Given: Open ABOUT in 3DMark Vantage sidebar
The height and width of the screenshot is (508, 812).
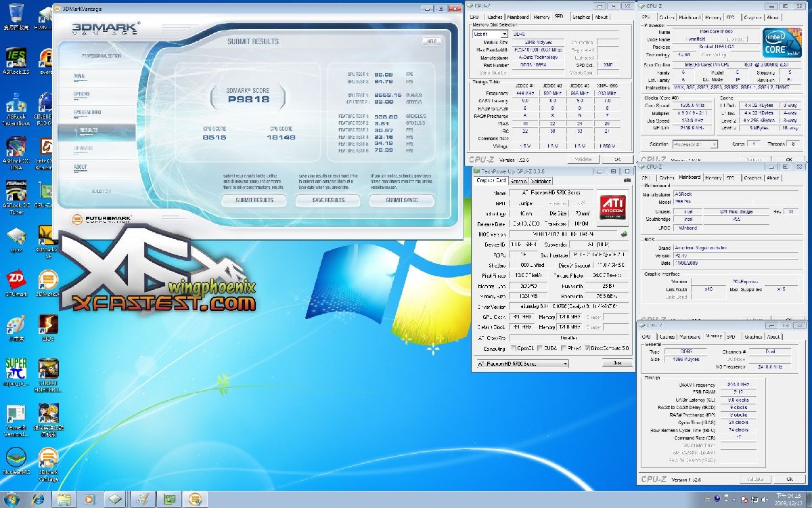Looking at the screenshot, I should 80,167.
